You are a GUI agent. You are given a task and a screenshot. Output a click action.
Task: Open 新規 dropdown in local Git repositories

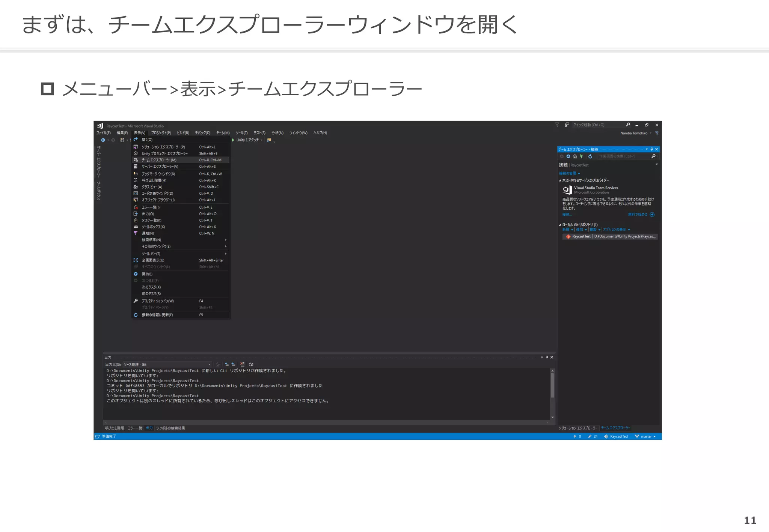567,230
